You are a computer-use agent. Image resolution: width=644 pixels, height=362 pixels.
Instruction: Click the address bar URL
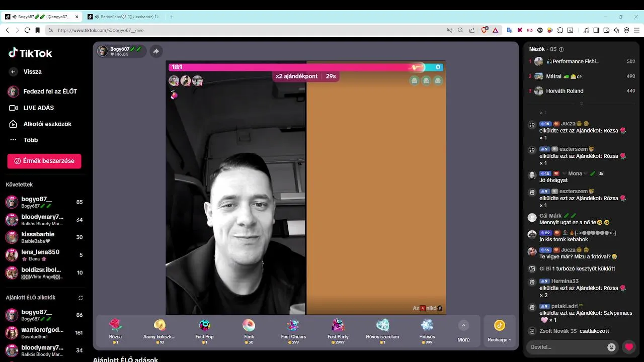point(101,30)
